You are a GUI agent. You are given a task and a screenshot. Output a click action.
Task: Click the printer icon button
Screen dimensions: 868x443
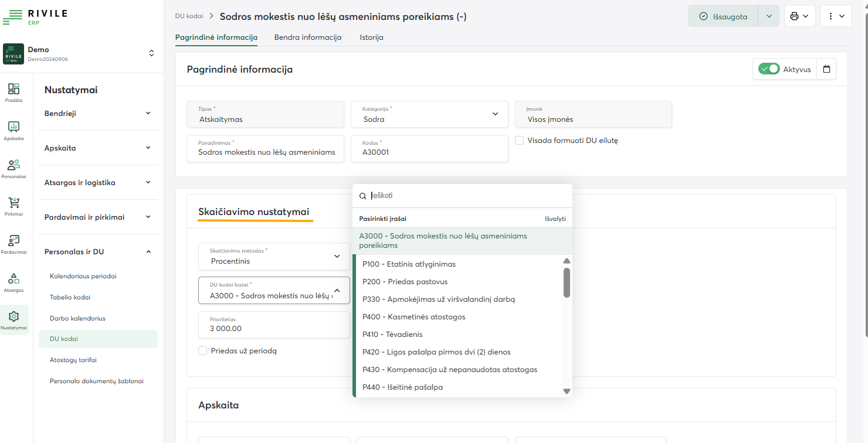799,16
